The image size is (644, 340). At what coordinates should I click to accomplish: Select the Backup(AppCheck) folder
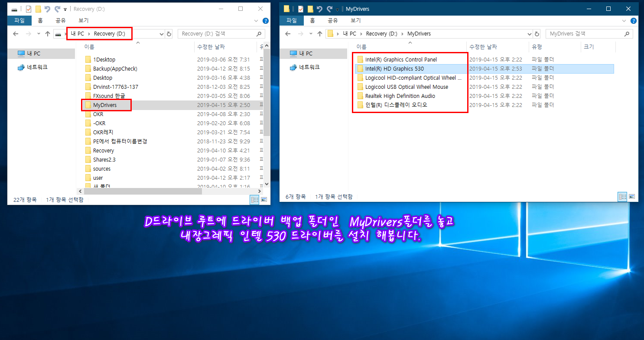(x=110, y=69)
